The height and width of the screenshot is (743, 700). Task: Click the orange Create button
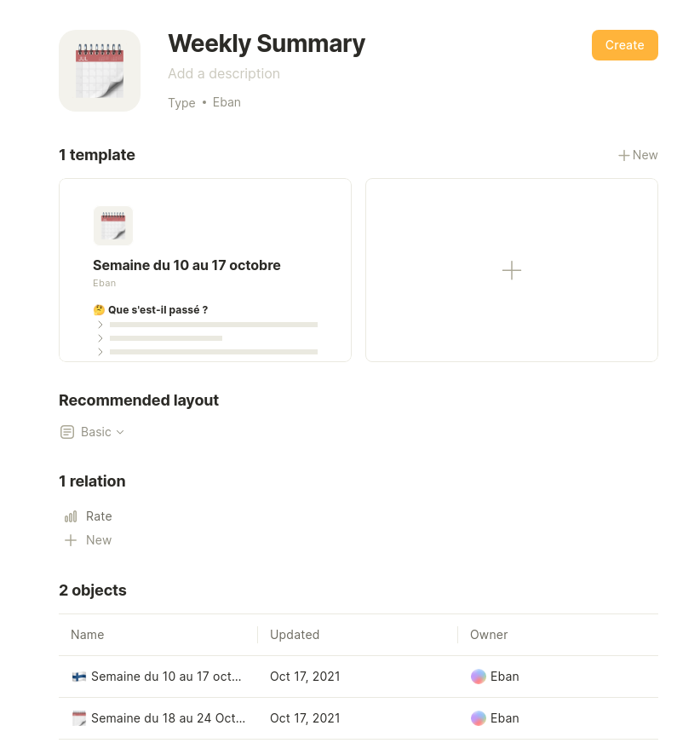coord(625,45)
